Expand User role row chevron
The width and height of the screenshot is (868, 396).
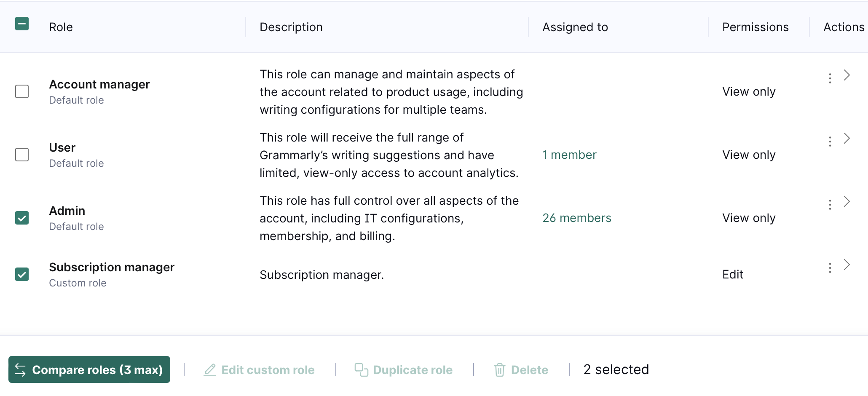click(847, 138)
